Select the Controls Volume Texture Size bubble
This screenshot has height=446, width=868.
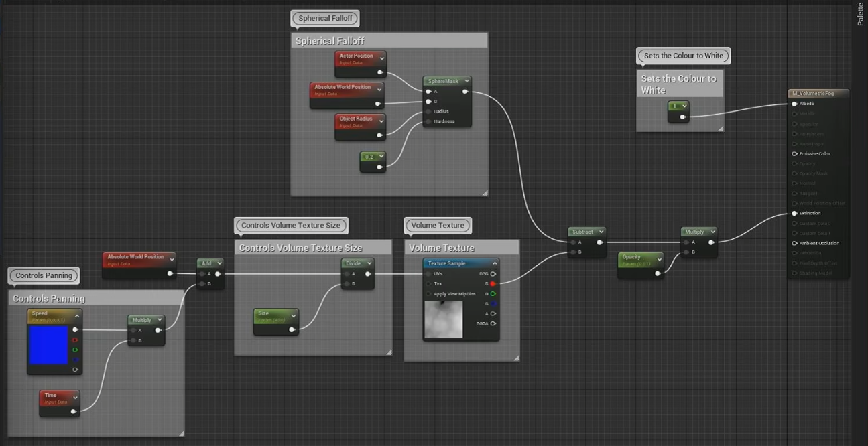point(291,226)
